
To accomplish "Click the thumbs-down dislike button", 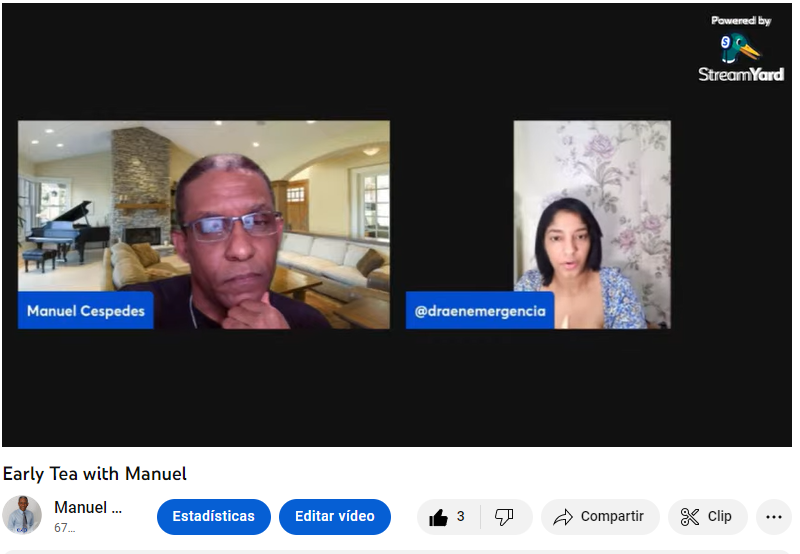I will pyautogui.click(x=505, y=517).
